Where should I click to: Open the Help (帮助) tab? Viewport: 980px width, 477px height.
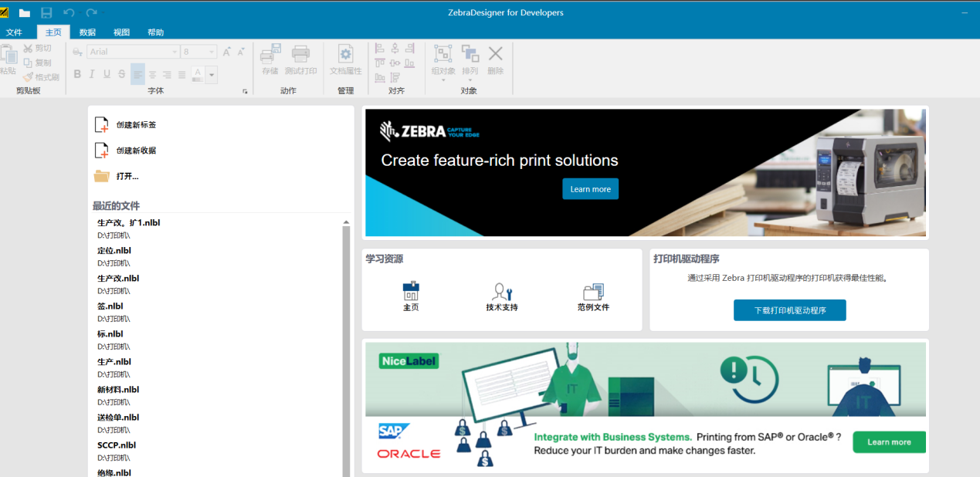(155, 32)
